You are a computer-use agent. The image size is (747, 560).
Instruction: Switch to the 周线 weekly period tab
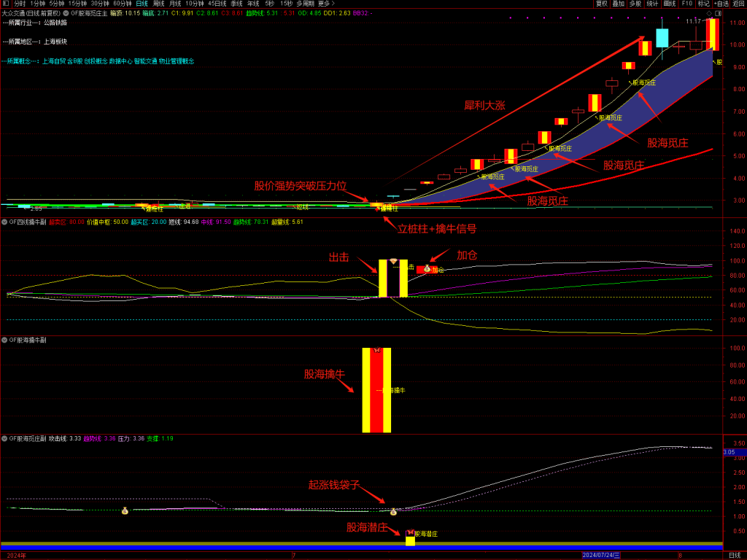[158, 4]
